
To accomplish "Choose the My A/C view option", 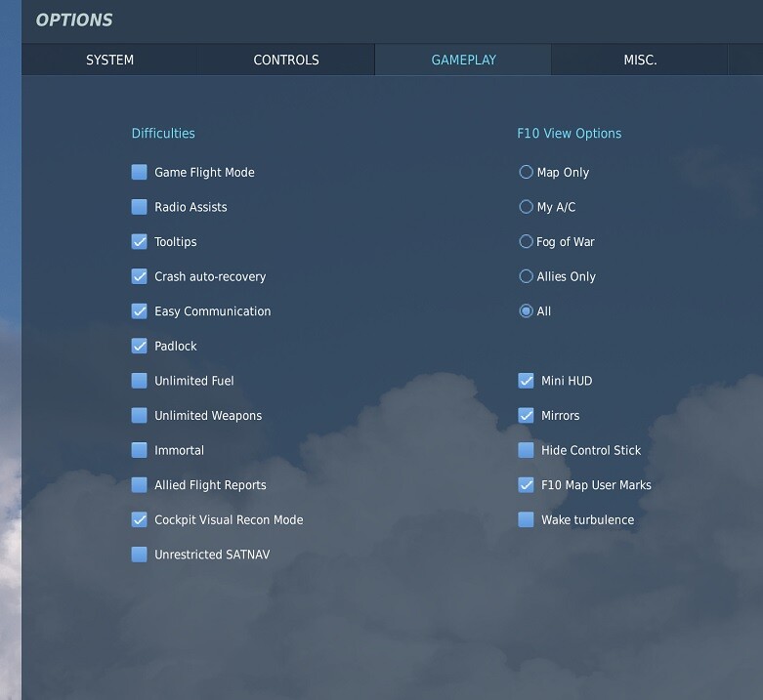I will point(526,207).
